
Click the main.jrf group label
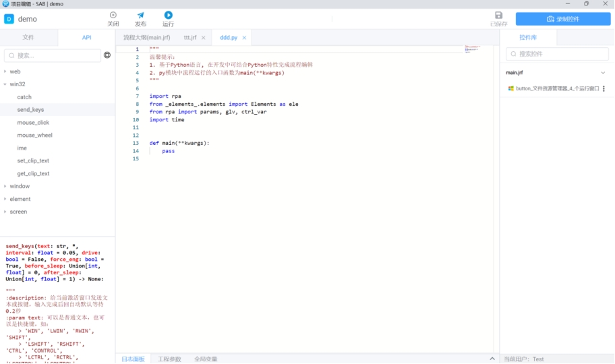click(x=515, y=73)
